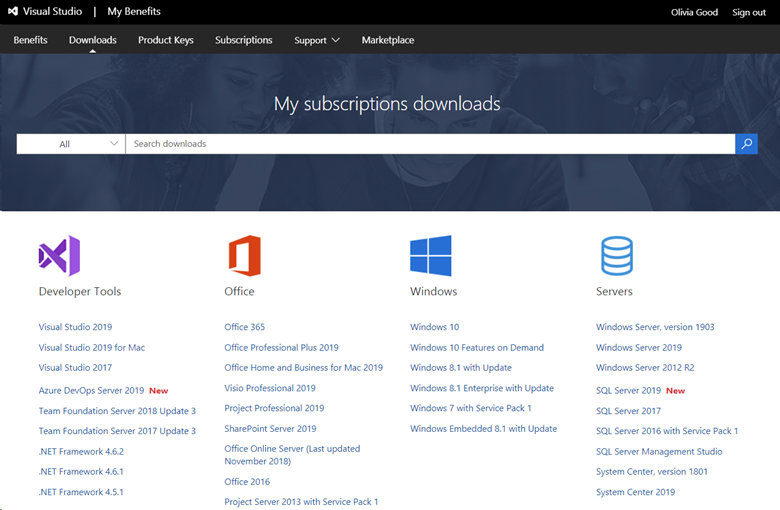
Task: Open SQL Server Management Studio link
Action: 659,451
